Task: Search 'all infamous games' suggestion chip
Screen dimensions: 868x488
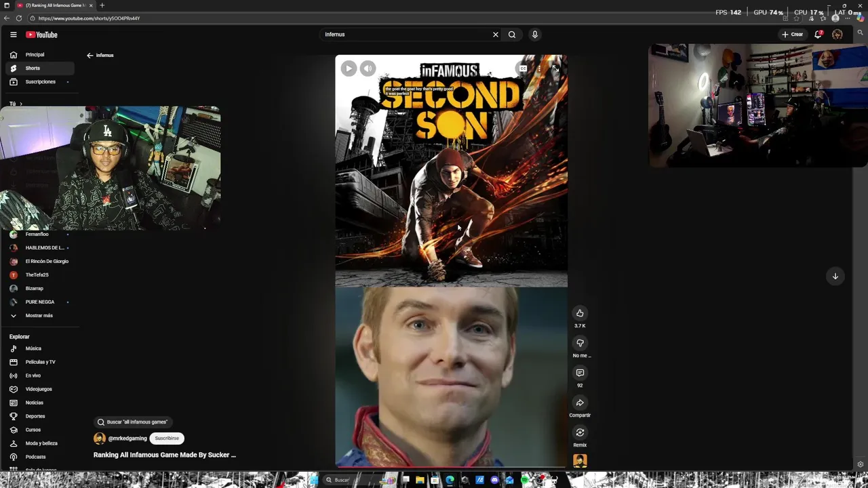Action: point(133,422)
